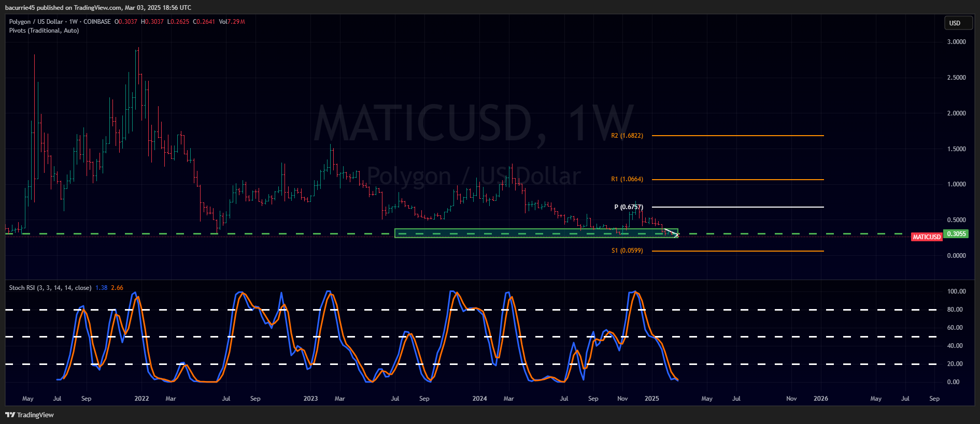Select the Stoch RSI (3, 3, 14, 14, close) label
This screenshot has height=424, width=980.
[50, 288]
